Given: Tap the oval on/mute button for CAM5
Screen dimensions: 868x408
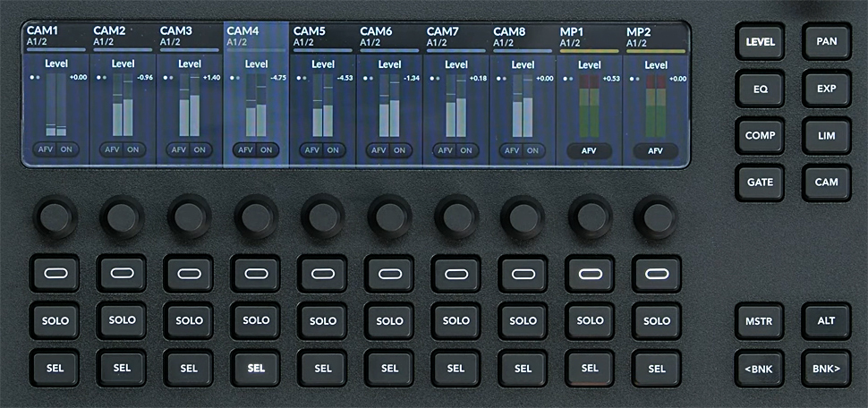Looking at the screenshot, I should tap(323, 274).
